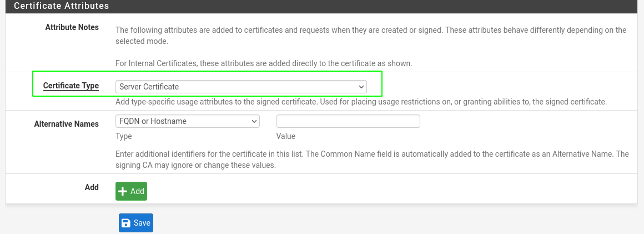Image resolution: width=644 pixels, height=234 pixels.
Task: Click the additional identifiers help paragraph
Action: (372, 160)
